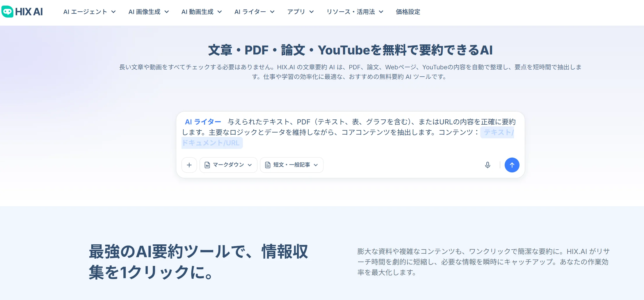Select 価格設定 in the navigation bar
The height and width of the screenshot is (300, 644).
[x=408, y=12]
